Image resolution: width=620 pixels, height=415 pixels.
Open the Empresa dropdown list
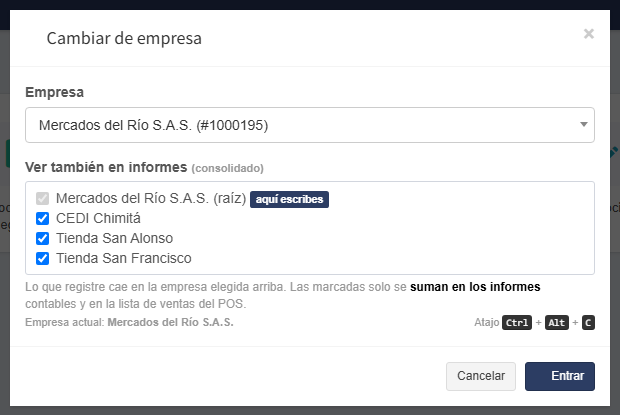click(310, 125)
